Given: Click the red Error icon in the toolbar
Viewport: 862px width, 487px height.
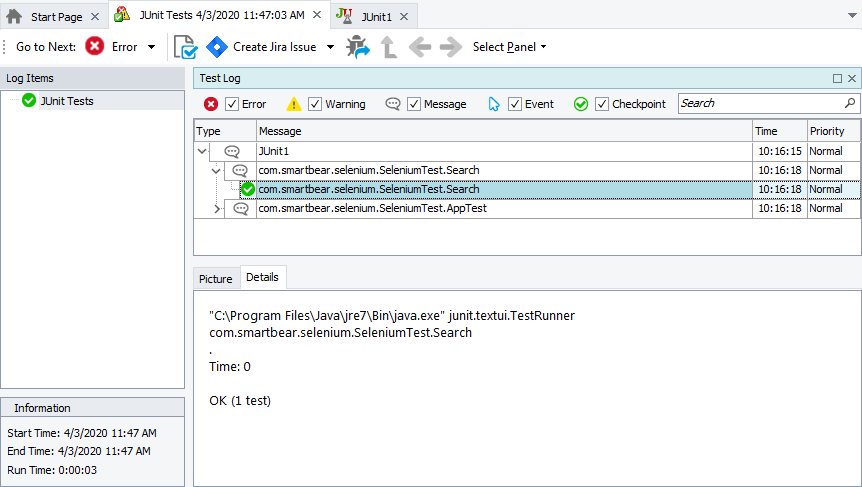Looking at the screenshot, I should pos(95,47).
